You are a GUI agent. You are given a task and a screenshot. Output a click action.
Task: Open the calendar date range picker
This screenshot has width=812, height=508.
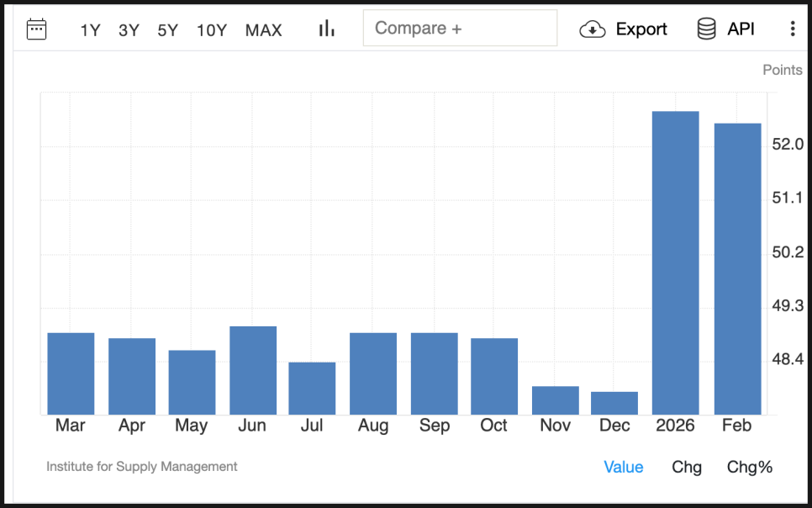tap(36, 29)
